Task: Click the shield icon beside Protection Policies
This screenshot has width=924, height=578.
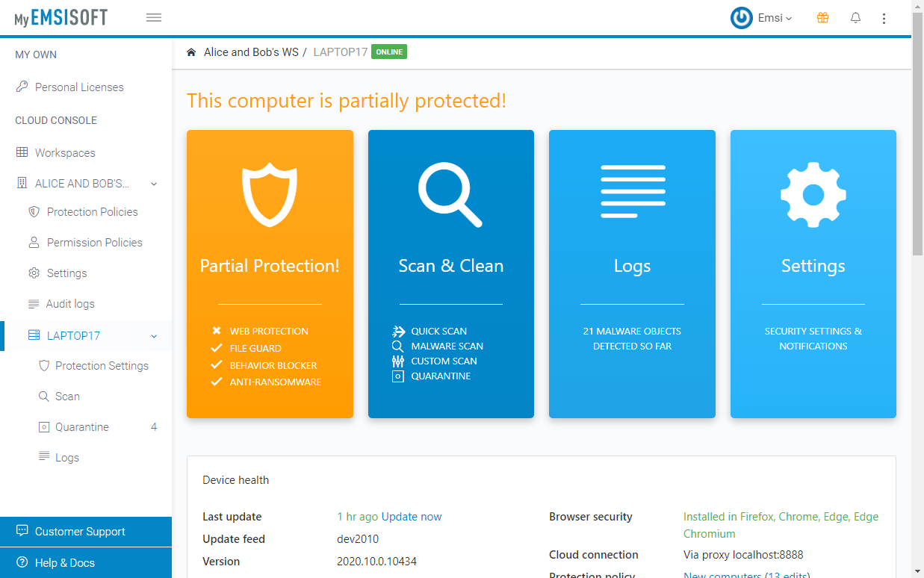Action: (34, 212)
